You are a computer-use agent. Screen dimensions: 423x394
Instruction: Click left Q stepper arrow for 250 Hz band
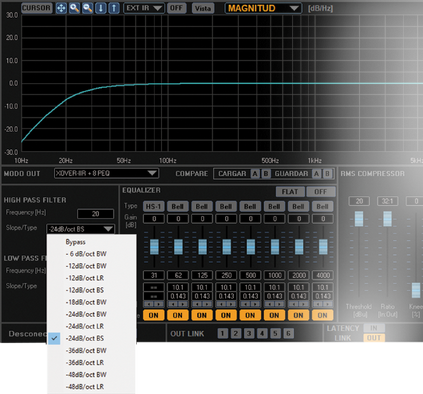click(221, 304)
